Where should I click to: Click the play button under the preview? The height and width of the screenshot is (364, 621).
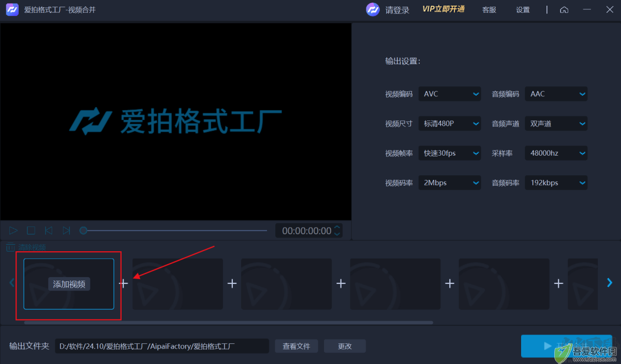pyautogui.click(x=13, y=231)
